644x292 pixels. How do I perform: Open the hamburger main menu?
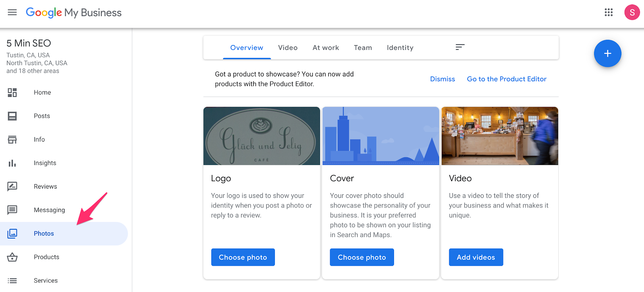point(12,12)
